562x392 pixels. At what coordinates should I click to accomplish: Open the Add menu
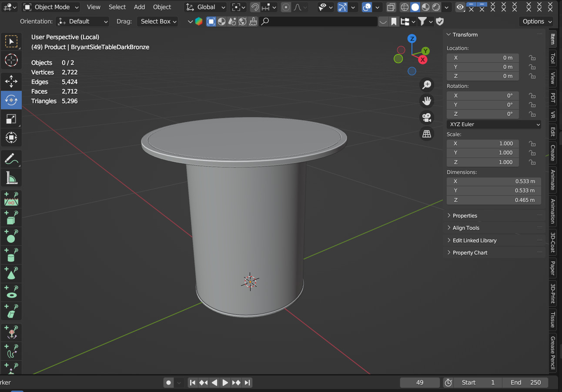click(139, 7)
